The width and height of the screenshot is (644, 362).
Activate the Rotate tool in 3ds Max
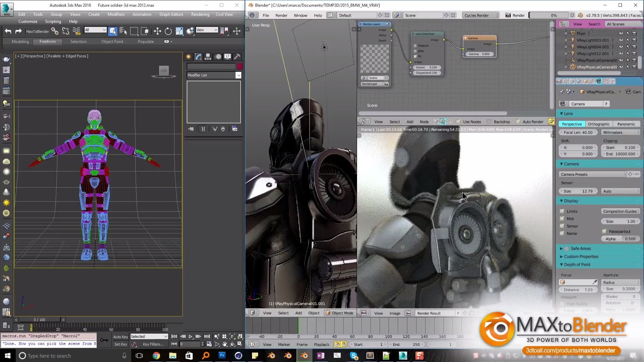coord(168,31)
